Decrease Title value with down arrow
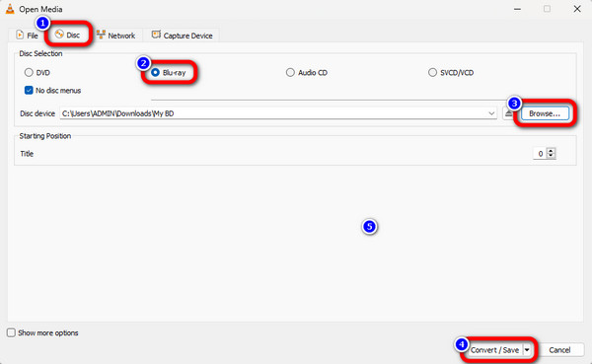The image size is (592, 364). [551, 156]
